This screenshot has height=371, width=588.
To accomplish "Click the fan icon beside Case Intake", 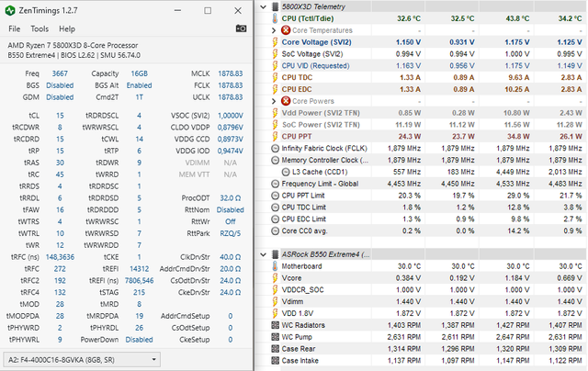I will point(276,361).
